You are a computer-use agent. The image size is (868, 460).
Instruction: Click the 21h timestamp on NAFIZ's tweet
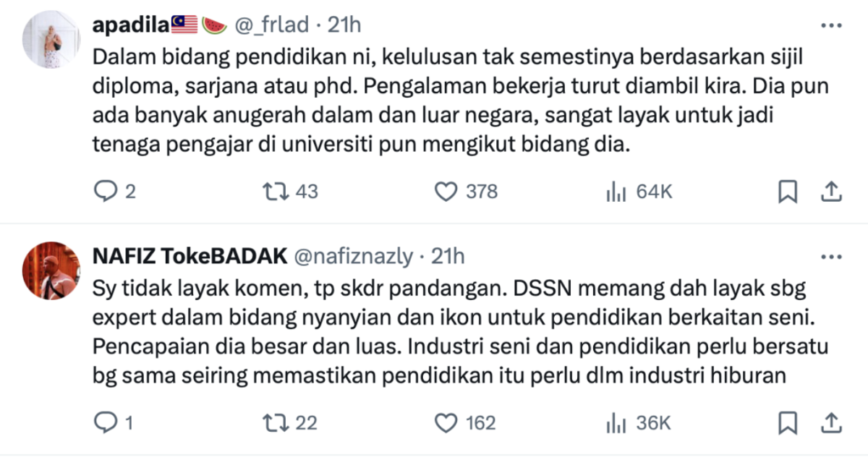tap(447, 256)
